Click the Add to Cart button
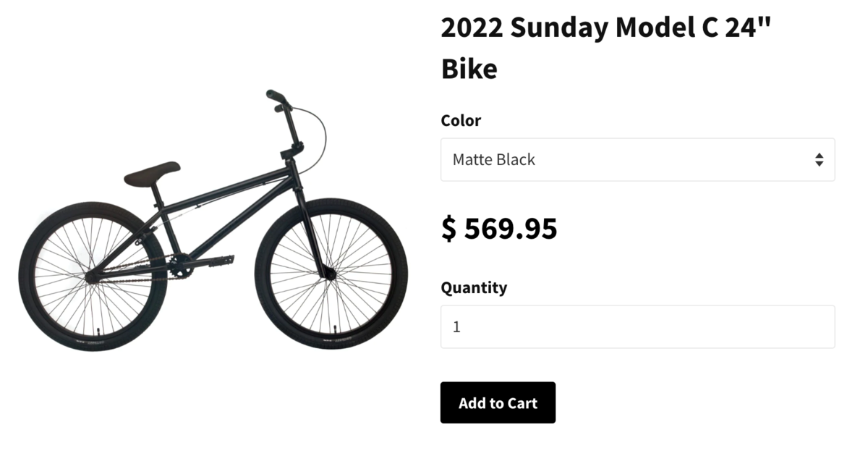 click(498, 403)
